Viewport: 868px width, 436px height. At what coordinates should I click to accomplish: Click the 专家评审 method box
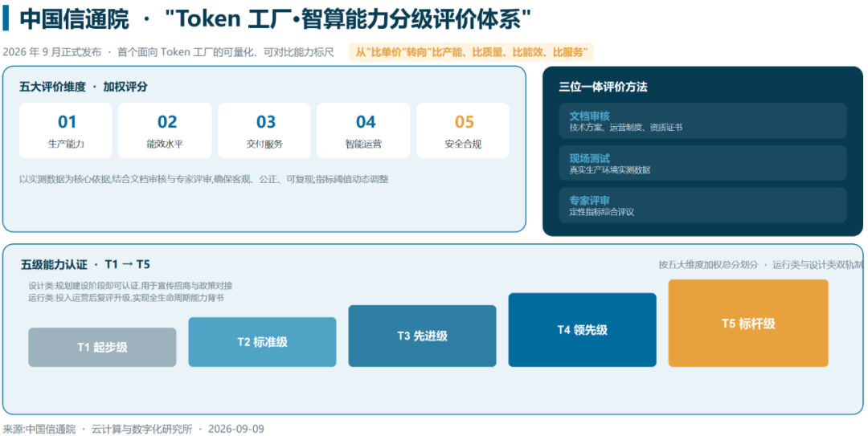[x=702, y=206]
